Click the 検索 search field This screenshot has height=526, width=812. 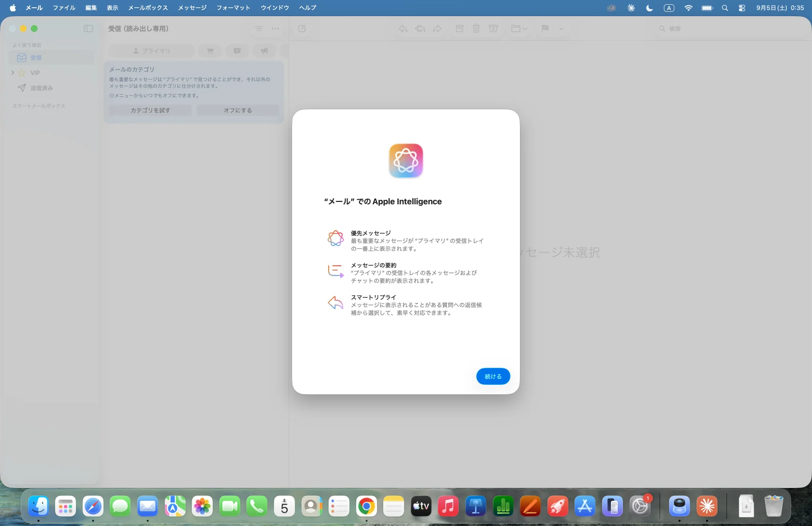point(730,29)
